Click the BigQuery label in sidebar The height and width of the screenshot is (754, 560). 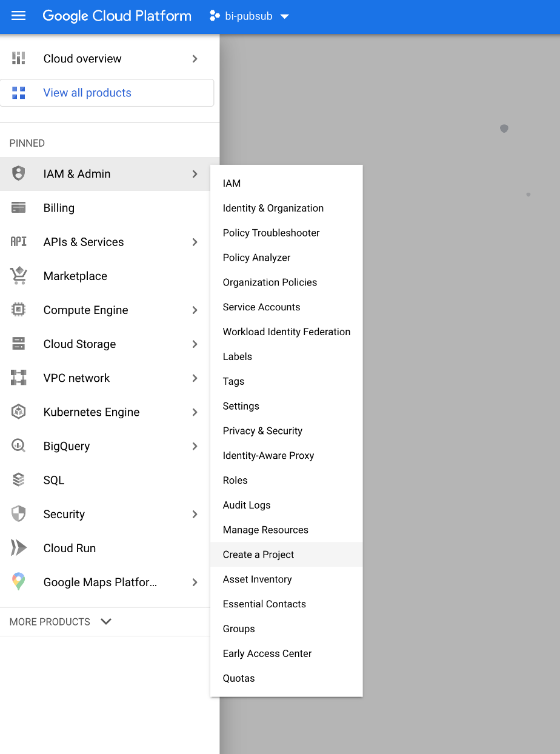67,446
